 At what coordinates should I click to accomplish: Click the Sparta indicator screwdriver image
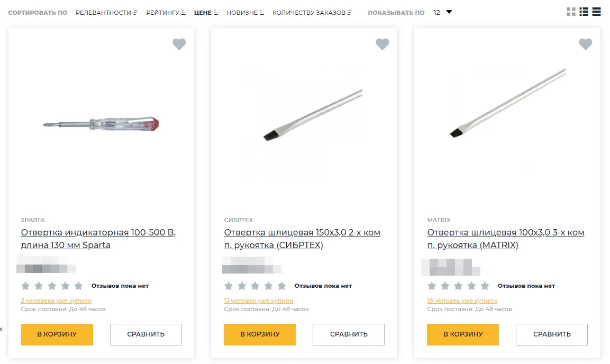(101, 125)
